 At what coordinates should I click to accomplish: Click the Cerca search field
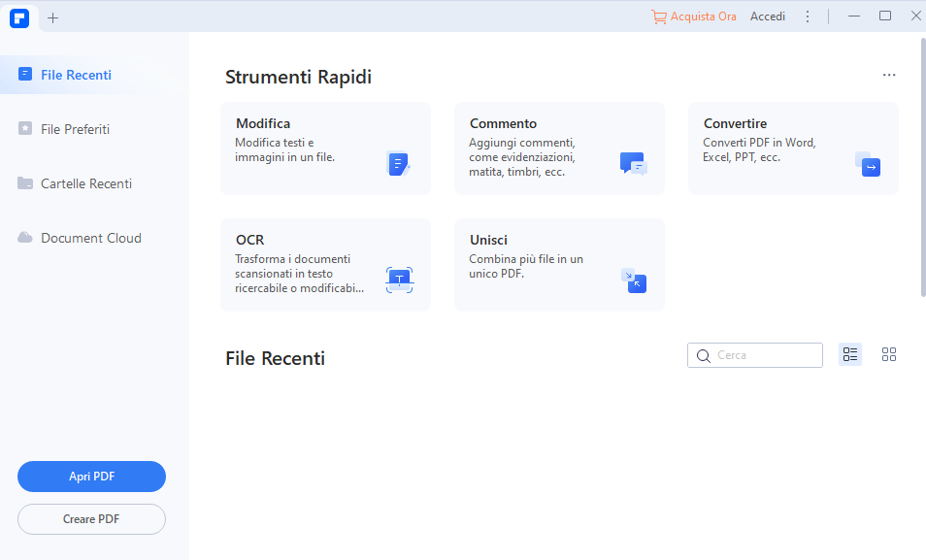pyautogui.click(x=755, y=355)
